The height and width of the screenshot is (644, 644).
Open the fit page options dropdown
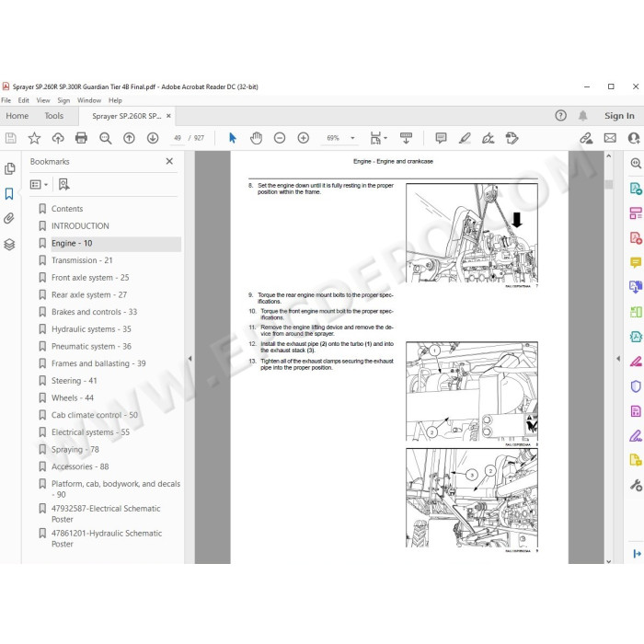(378, 138)
